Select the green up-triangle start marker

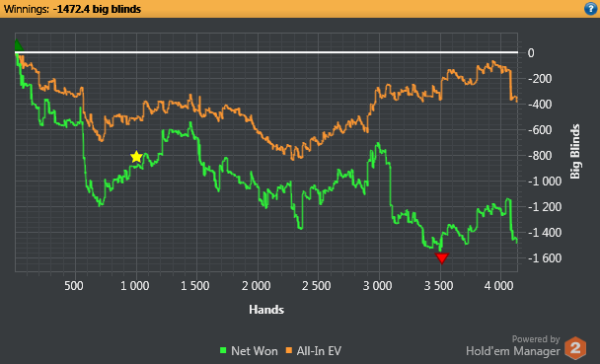coord(18,45)
